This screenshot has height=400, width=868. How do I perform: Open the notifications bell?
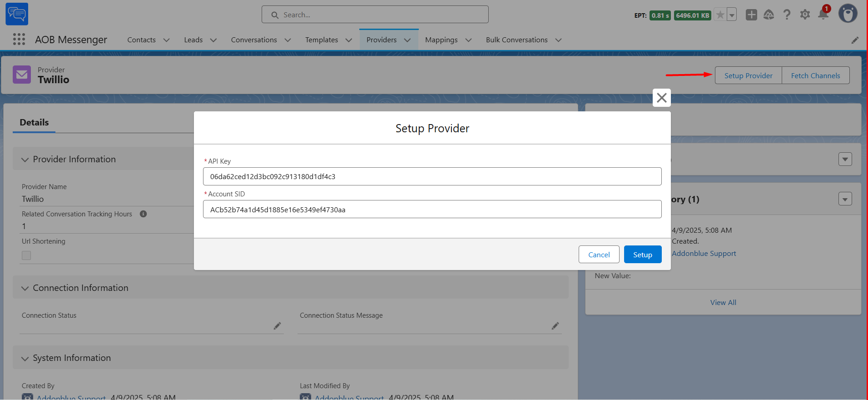(823, 14)
